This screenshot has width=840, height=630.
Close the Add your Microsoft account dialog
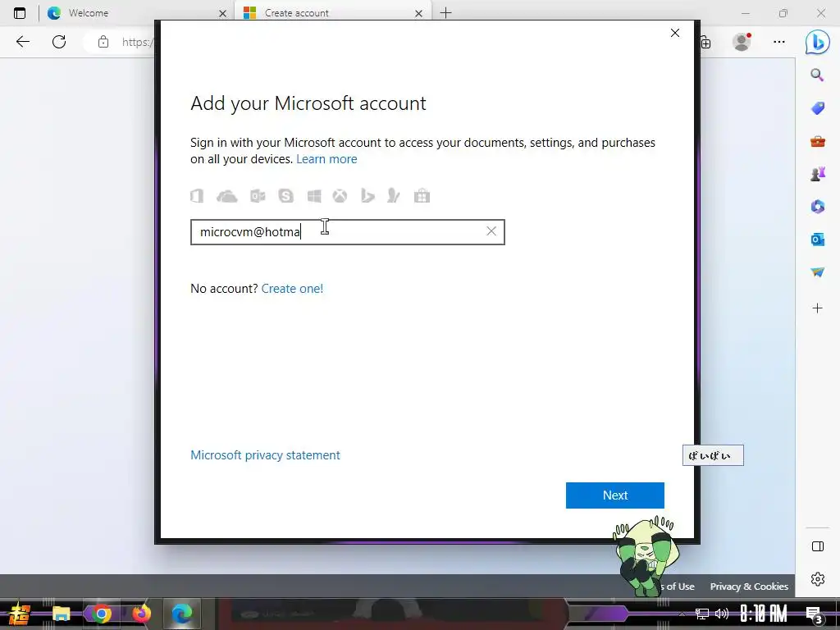pyautogui.click(x=675, y=33)
